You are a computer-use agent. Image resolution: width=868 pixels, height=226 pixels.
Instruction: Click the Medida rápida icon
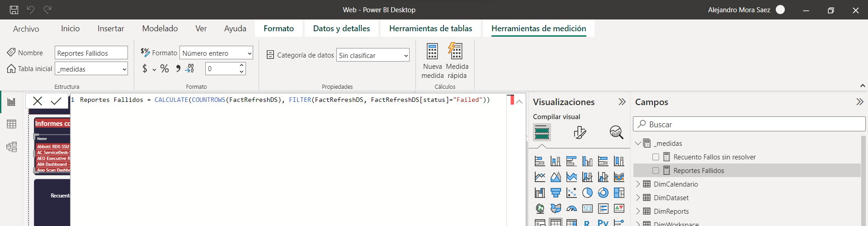[457, 52]
